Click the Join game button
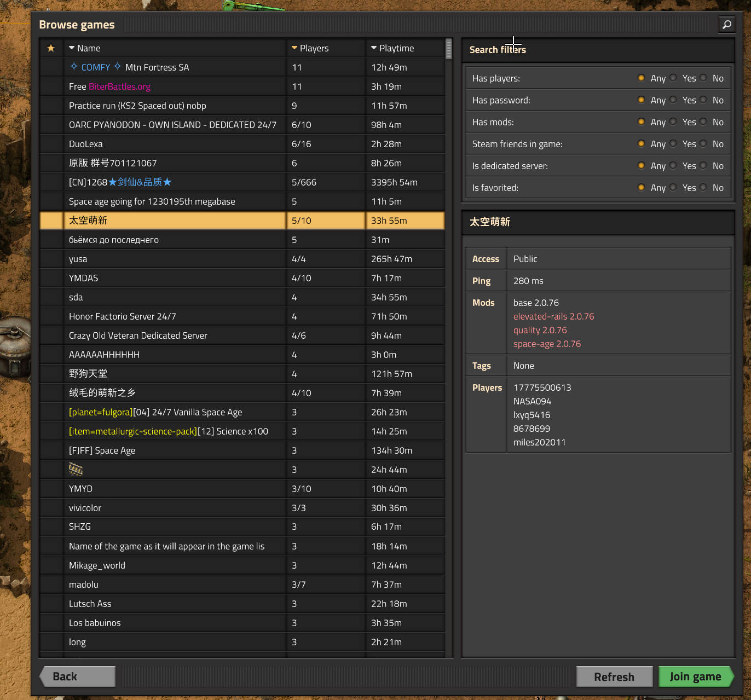The image size is (751, 700). pyautogui.click(x=696, y=676)
